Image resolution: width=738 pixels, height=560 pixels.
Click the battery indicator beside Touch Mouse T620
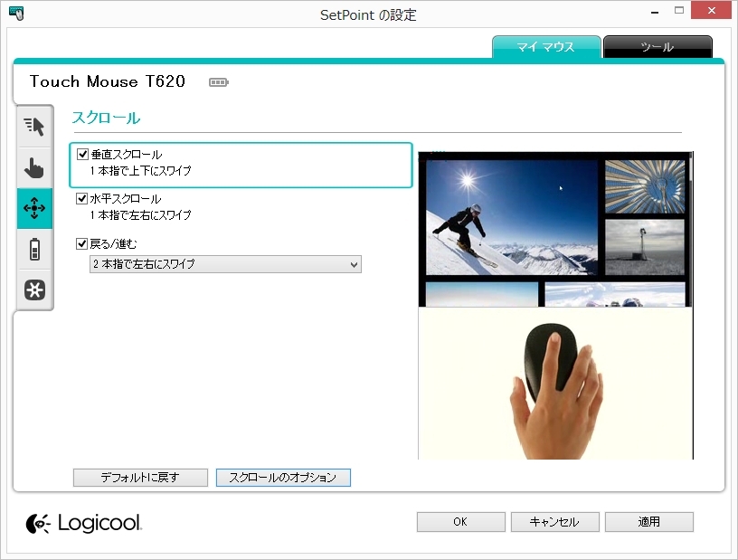[217, 81]
